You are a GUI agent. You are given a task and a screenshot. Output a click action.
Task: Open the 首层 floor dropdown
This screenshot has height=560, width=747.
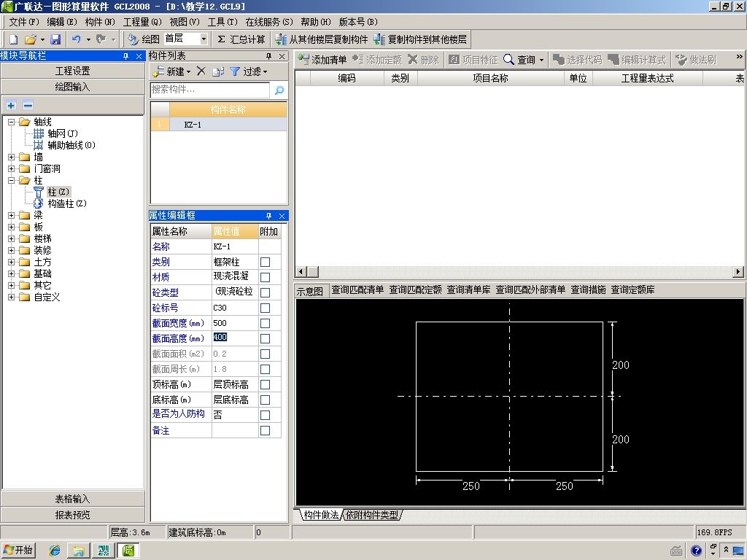coord(204,39)
